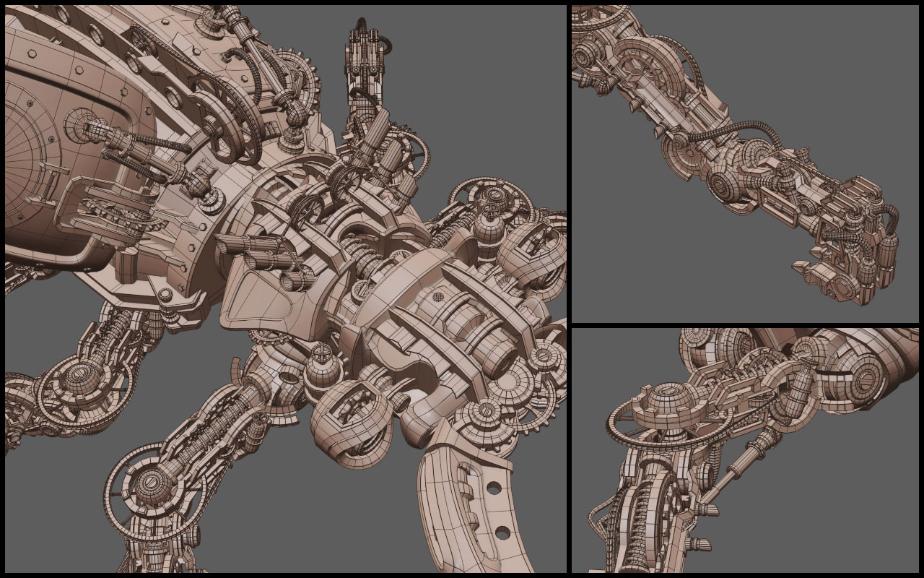View the leg joint close-up wireframe panel
The height and width of the screenshot is (578, 924).
745,450
